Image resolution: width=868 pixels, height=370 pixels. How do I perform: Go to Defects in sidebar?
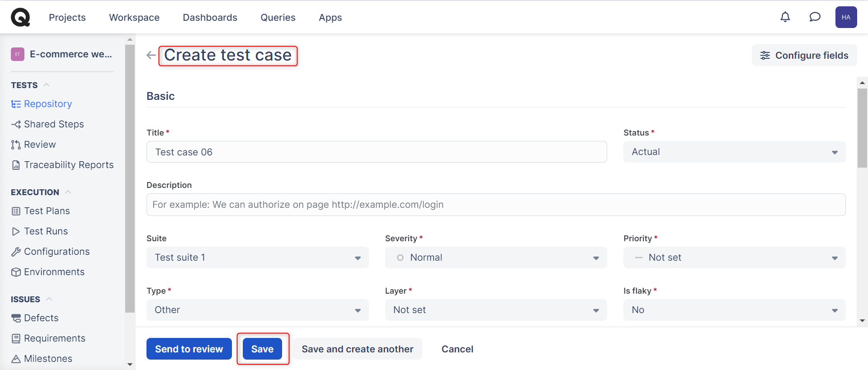pos(41,318)
